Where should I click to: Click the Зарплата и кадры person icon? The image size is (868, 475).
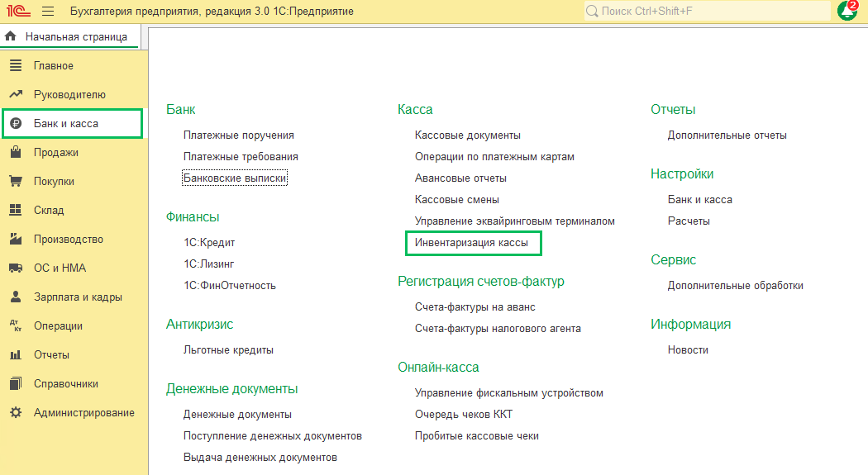[16, 297]
